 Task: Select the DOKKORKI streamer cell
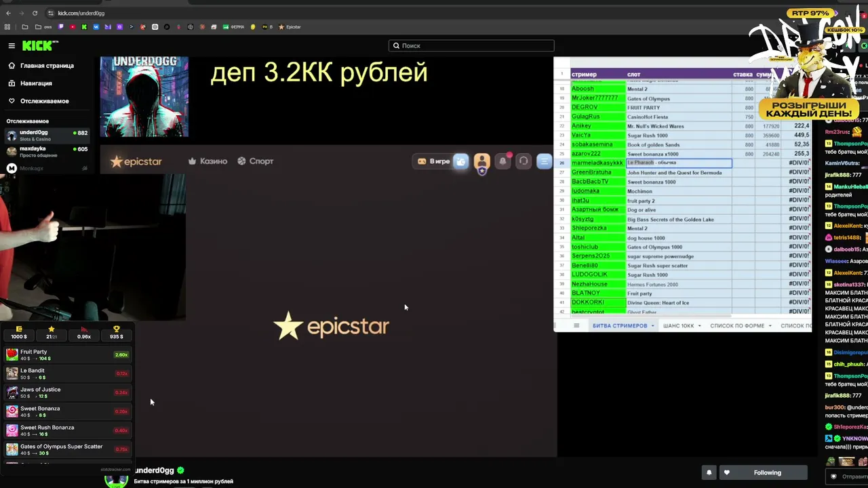click(x=597, y=303)
